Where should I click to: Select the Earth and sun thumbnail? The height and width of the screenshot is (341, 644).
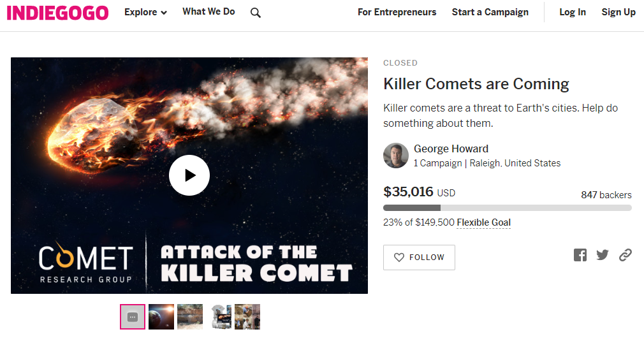161,317
